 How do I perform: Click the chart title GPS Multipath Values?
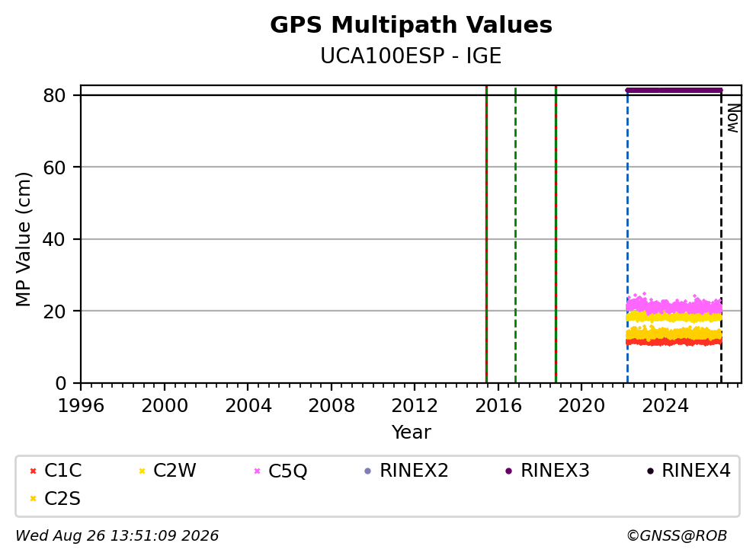[x=411, y=24]
